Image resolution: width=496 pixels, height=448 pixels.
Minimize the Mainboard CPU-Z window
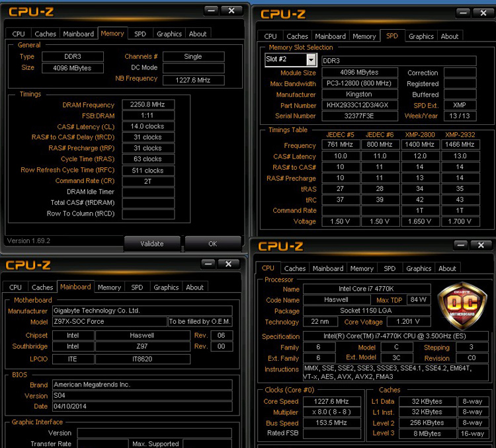[208, 264]
